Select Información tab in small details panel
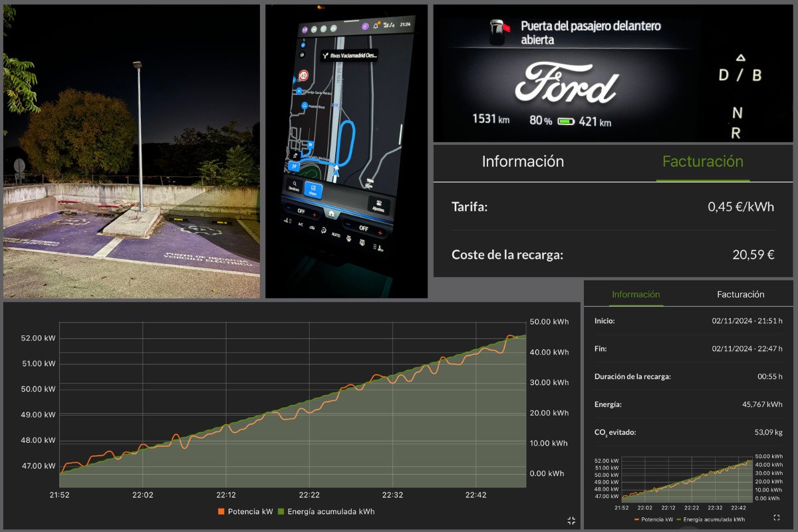The width and height of the screenshot is (798, 532). click(x=636, y=295)
